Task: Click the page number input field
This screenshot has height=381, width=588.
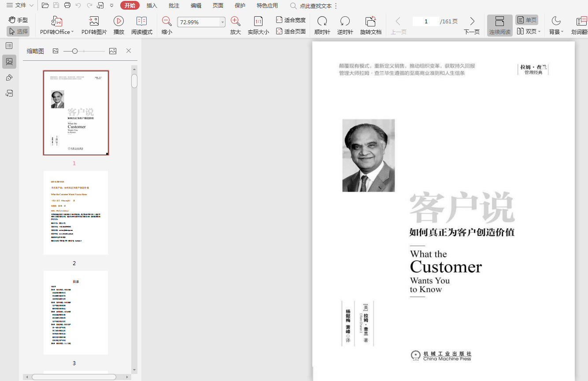Action: pyautogui.click(x=426, y=21)
